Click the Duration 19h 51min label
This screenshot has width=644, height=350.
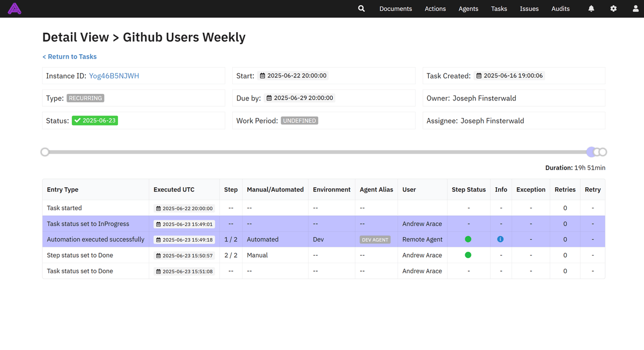click(575, 167)
